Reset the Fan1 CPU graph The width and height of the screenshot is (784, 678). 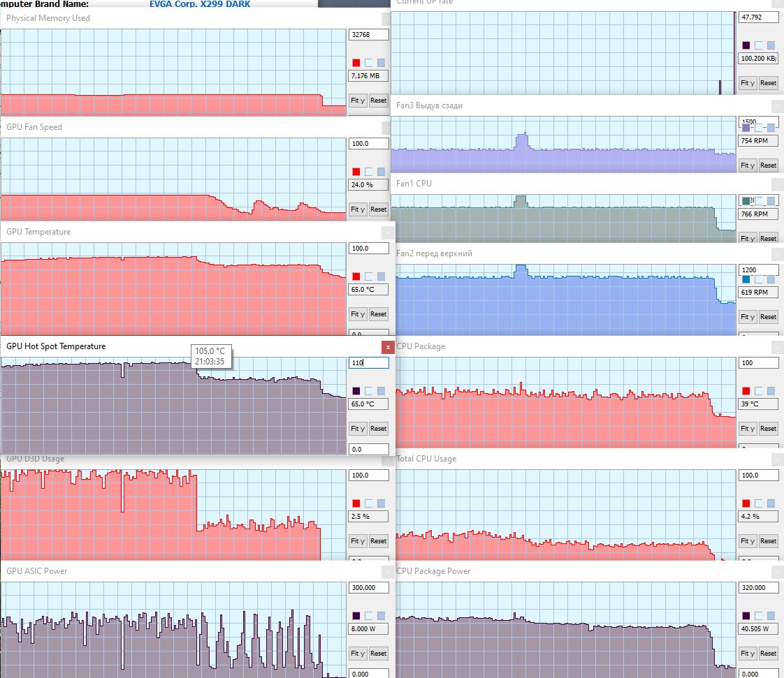769,238
